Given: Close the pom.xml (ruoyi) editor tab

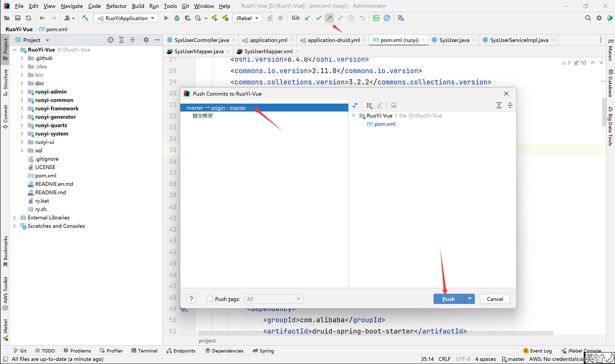Looking at the screenshot, I should [x=423, y=40].
